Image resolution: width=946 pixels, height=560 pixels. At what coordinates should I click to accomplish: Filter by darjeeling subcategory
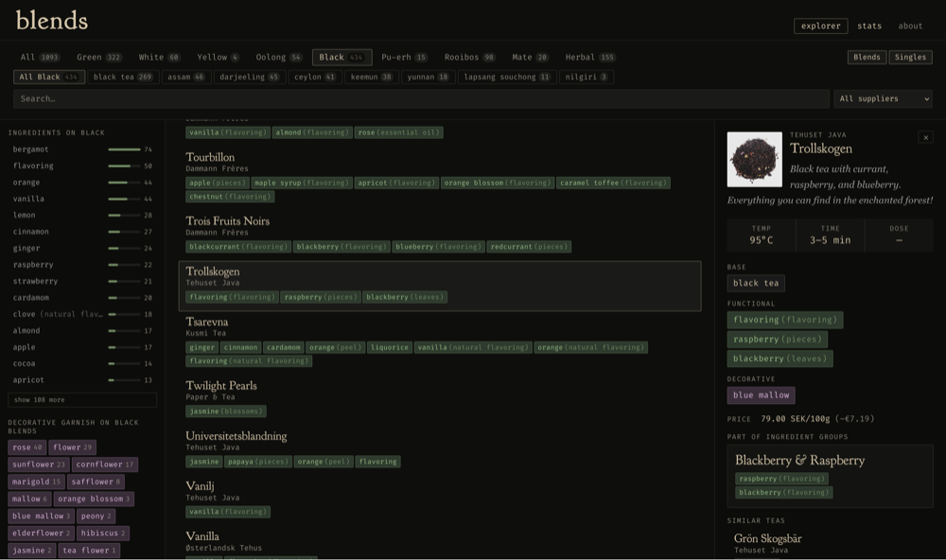click(x=250, y=78)
